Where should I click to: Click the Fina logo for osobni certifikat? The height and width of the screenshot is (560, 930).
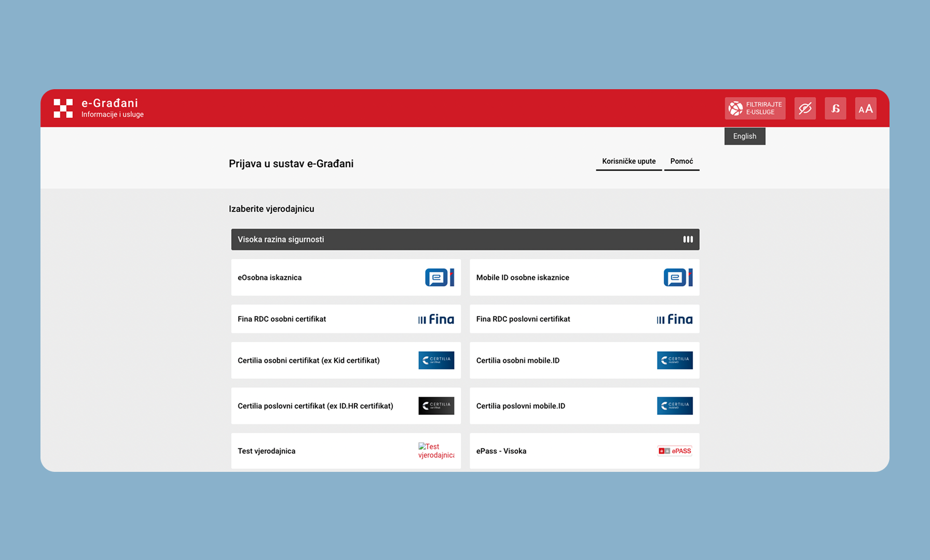[x=436, y=319]
